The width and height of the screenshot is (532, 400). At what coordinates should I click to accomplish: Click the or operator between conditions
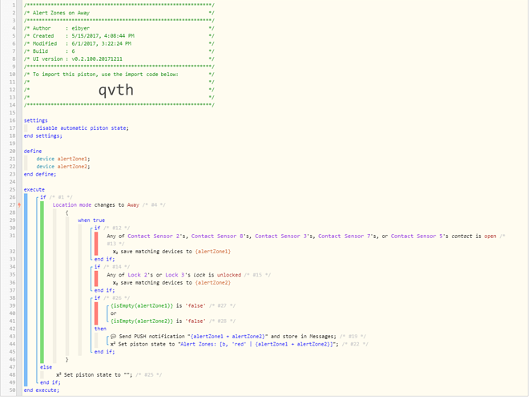(x=113, y=313)
